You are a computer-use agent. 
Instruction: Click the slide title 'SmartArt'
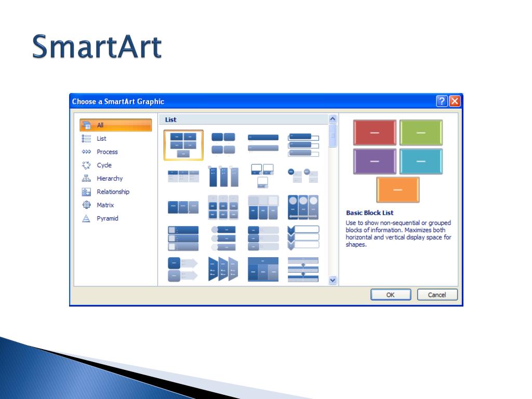click(x=96, y=46)
